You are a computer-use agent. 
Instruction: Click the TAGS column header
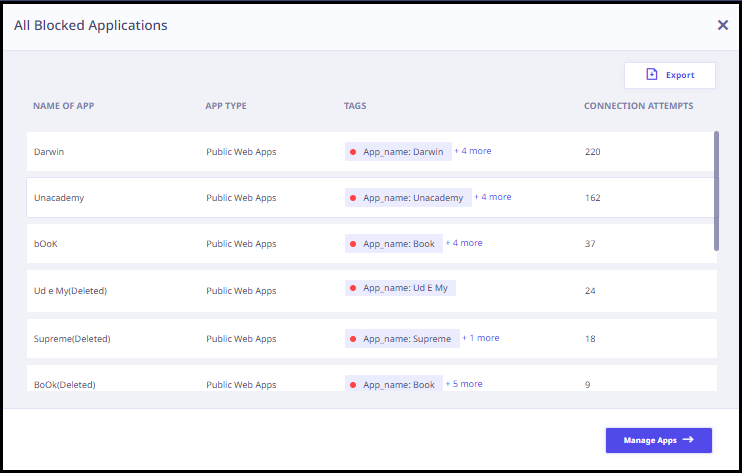355,106
